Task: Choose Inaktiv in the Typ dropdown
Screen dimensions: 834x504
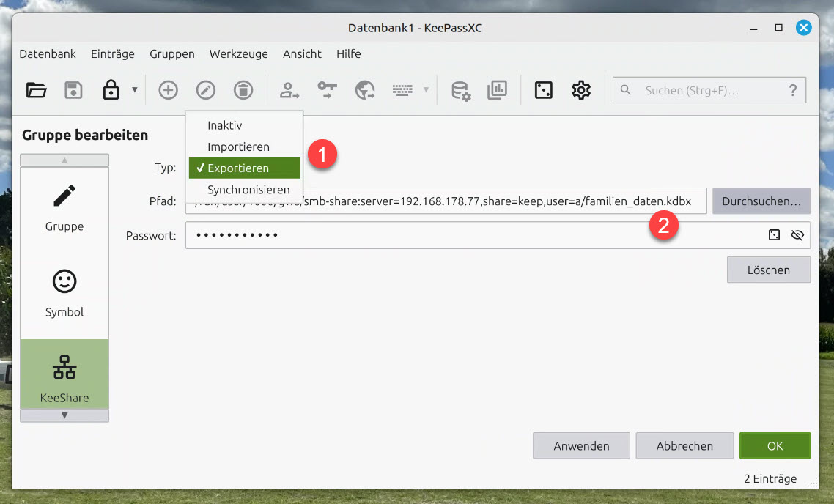Action: tap(244, 125)
